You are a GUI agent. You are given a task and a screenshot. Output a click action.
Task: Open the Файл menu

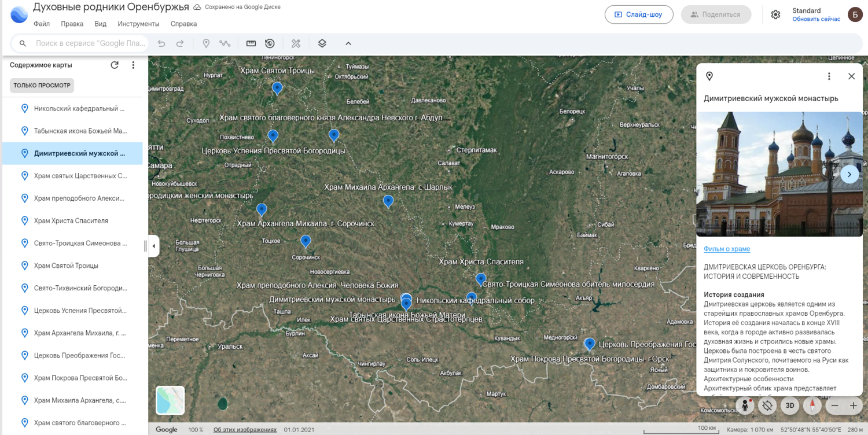coord(42,24)
